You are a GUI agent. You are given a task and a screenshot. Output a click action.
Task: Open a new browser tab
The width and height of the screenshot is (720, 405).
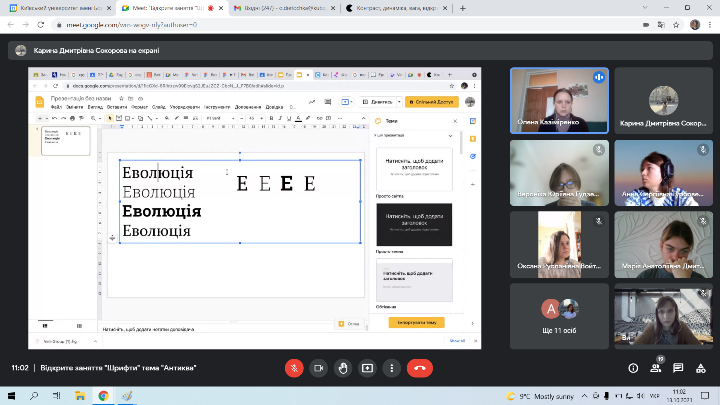(x=462, y=7)
